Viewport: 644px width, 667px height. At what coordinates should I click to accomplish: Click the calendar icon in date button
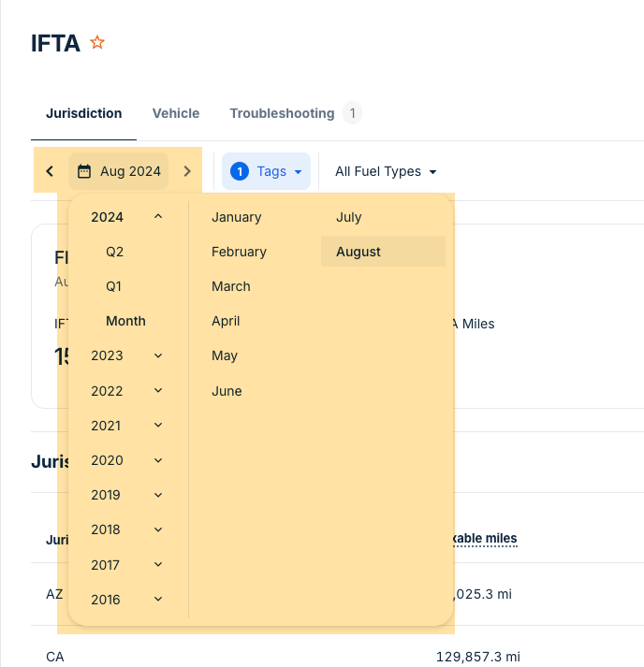coord(84,171)
